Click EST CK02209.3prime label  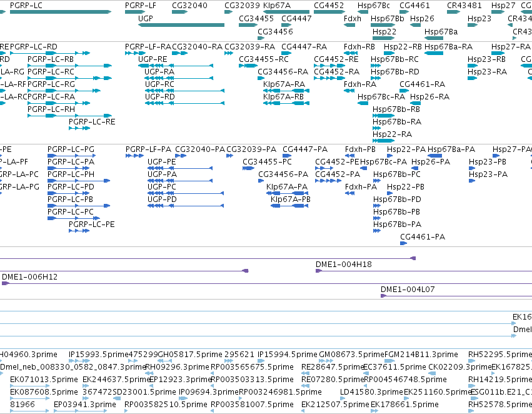tap(459, 368)
